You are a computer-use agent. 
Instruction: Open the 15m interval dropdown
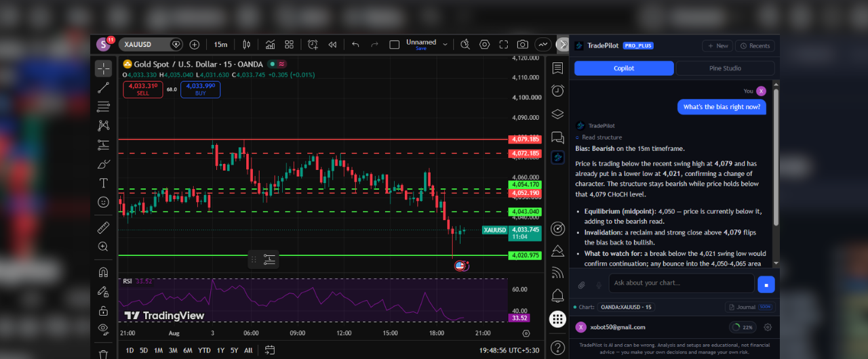pos(220,44)
